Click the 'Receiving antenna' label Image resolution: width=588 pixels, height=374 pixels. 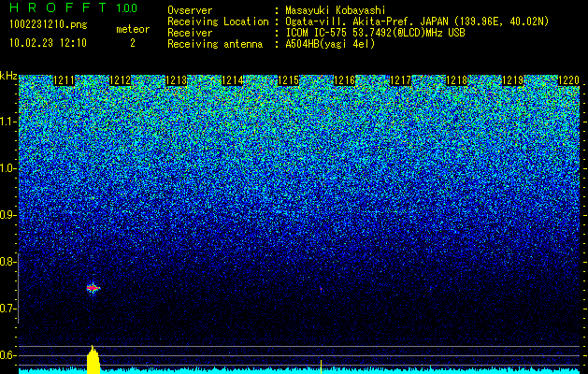point(215,44)
